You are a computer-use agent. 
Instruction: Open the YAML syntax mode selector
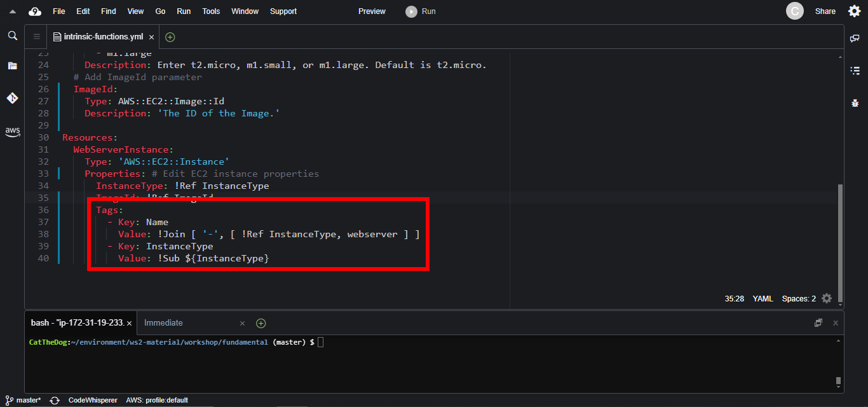pos(763,298)
